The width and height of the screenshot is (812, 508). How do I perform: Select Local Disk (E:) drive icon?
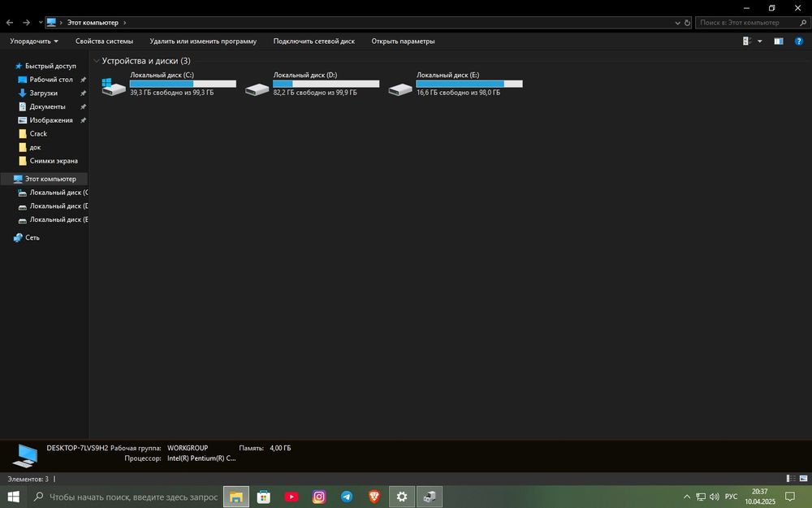pyautogui.click(x=400, y=89)
